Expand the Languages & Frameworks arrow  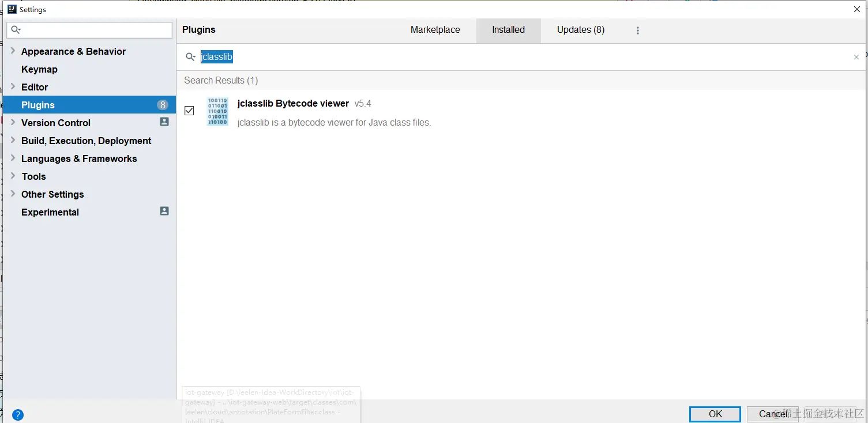click(x=13, y=158)
